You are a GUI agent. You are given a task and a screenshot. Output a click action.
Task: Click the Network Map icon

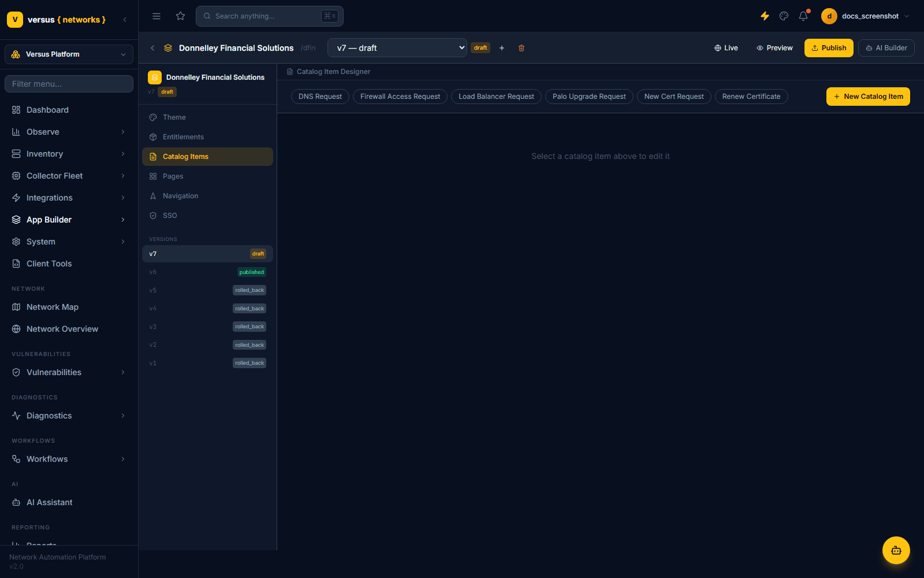tap(16, 307)
